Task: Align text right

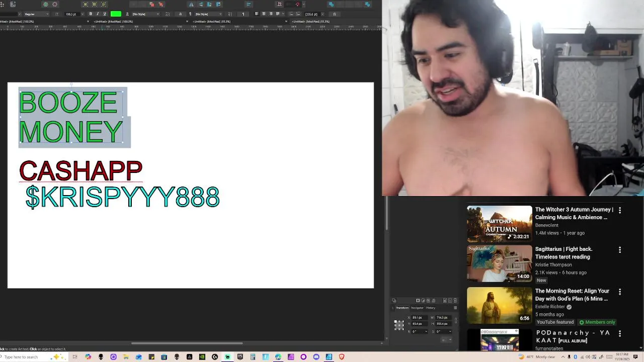Action: [x=271, y=14]
